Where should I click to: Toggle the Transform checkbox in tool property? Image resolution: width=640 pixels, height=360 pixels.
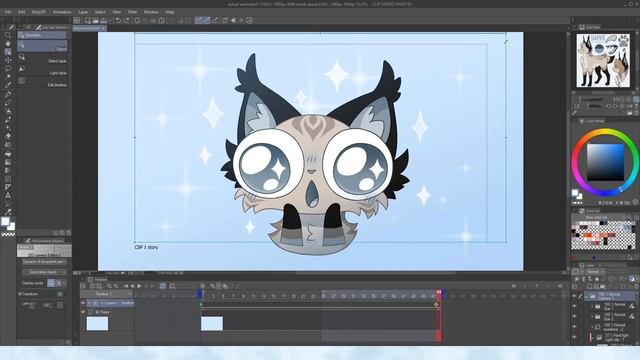point(60,294)
